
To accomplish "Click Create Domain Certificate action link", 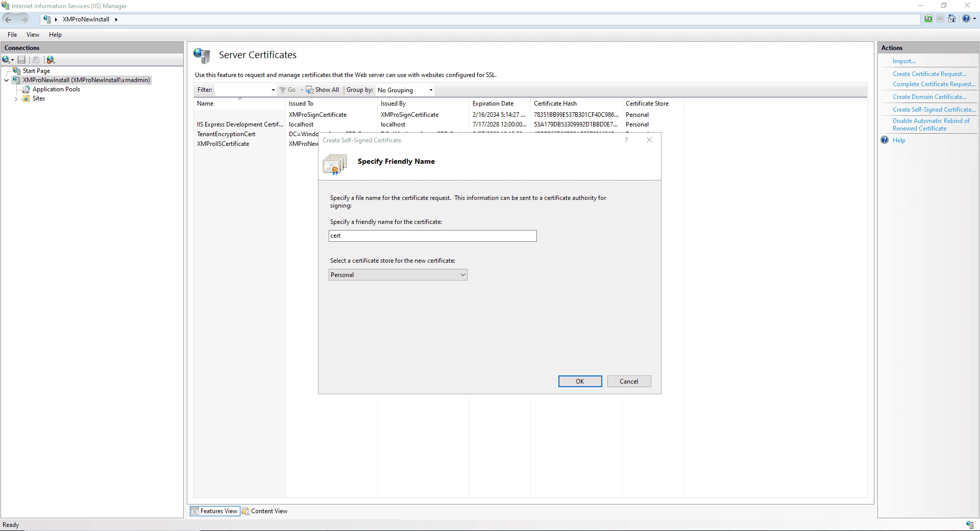I will pos(929,97).
